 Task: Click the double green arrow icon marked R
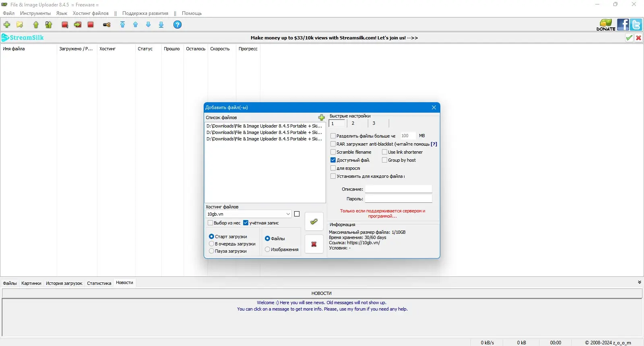49,25
